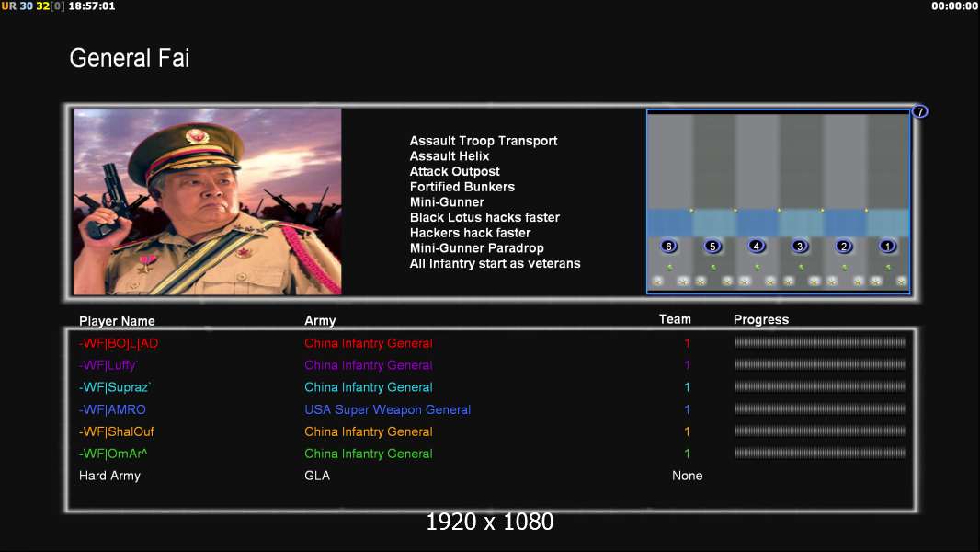Viewport: 980px width, 552px height.
Task: Select start position marker 1 on the map
Action: [887, 246]
